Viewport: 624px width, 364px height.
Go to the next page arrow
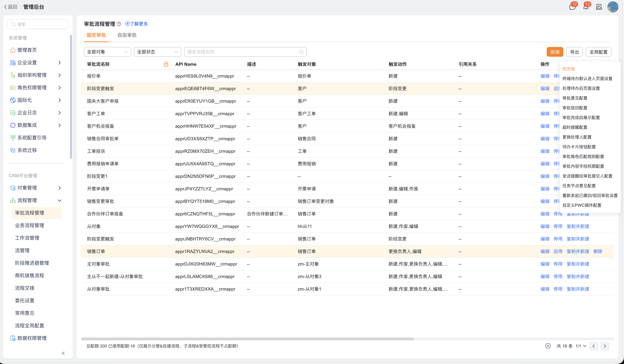(x=605, y=346)
